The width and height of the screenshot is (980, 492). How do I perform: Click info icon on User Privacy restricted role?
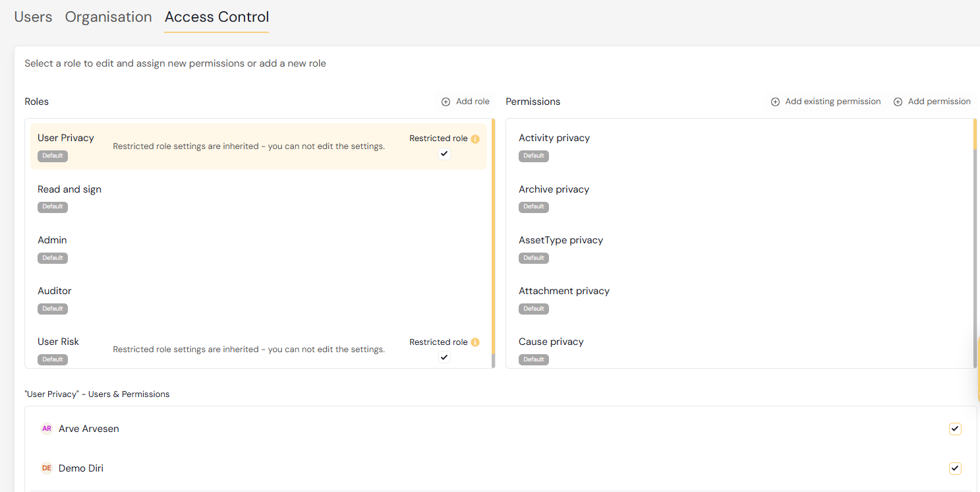coord(475,138)
